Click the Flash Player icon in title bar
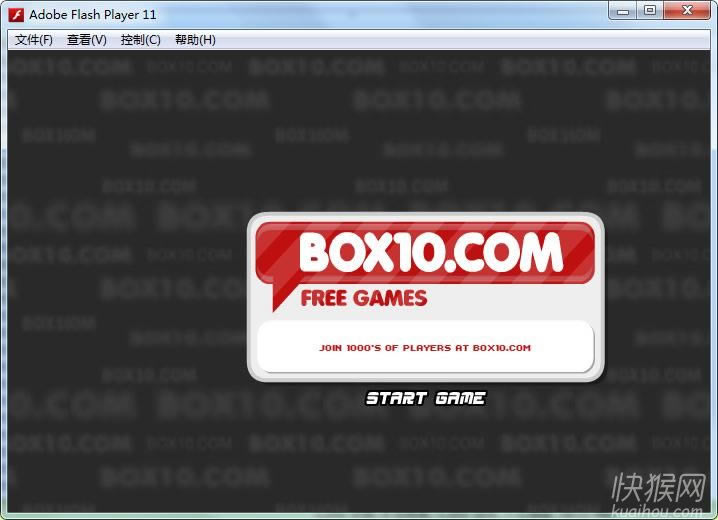 pos(17,15)
